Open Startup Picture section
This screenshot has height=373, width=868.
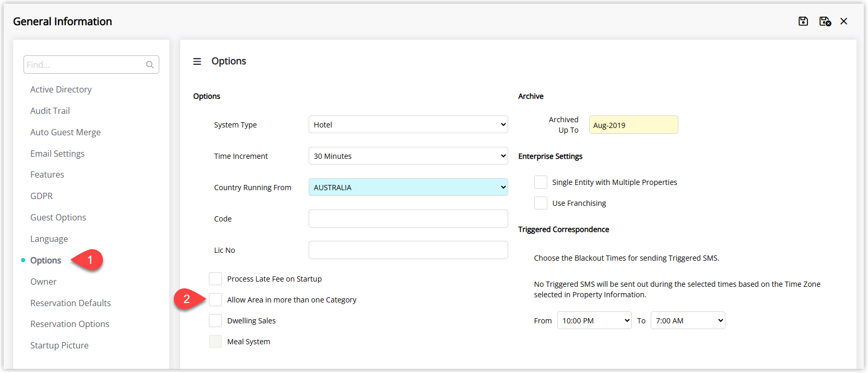tap(60, 345)
